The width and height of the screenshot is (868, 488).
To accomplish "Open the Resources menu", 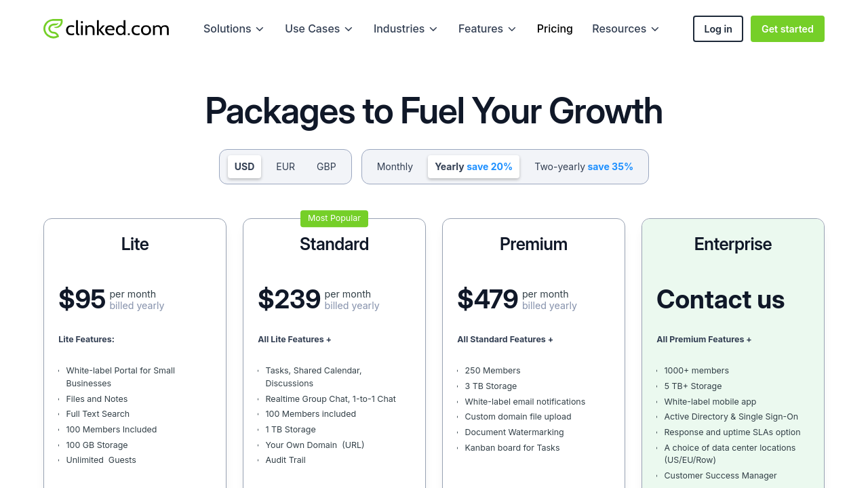I will (x=619, y=29).
